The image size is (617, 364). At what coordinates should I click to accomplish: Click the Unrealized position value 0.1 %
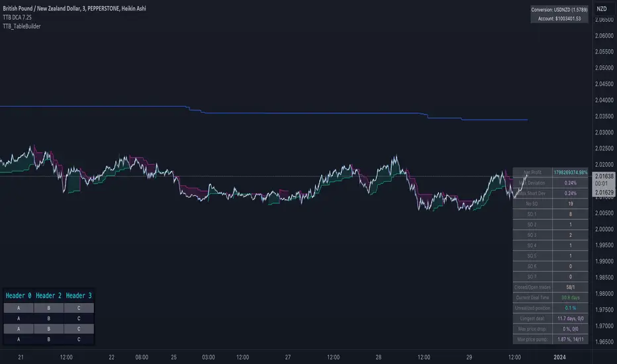(x=570, y=308)
